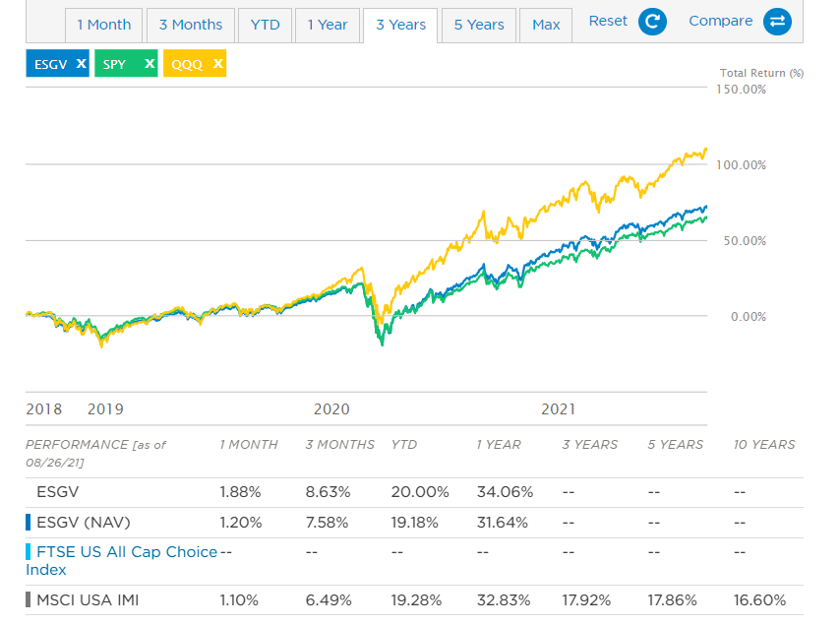Click MSCI 1 month value 1.10%
This screenshot has width=840, height=626.
(239, 599)
